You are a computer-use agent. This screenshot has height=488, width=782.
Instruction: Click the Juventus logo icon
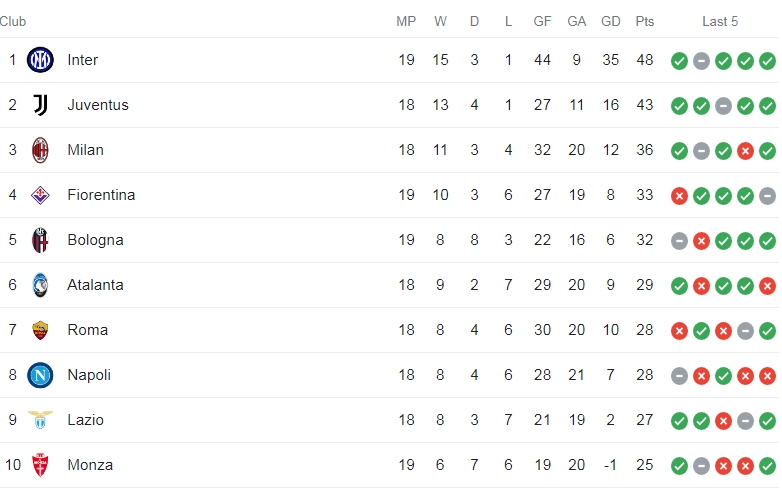tap(40, 105)
